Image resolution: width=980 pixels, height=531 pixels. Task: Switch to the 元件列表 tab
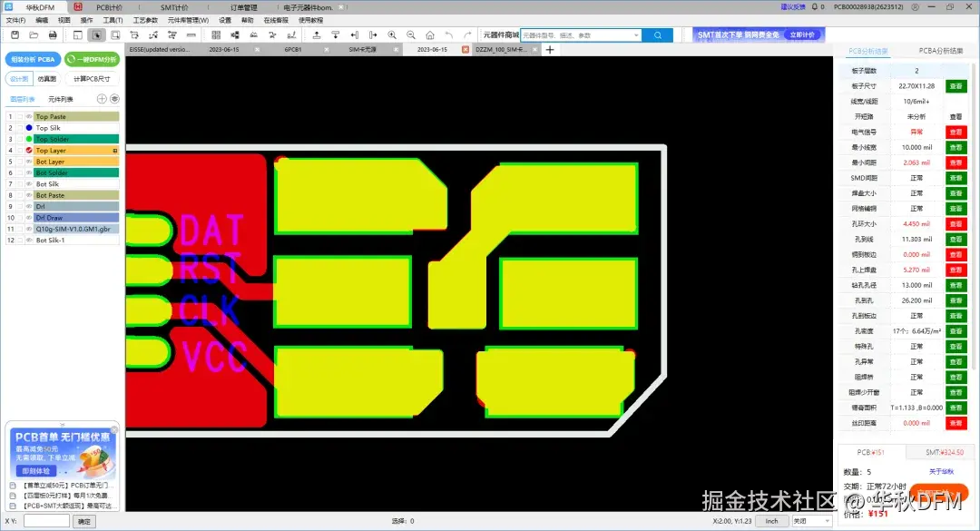coord(61,99)
